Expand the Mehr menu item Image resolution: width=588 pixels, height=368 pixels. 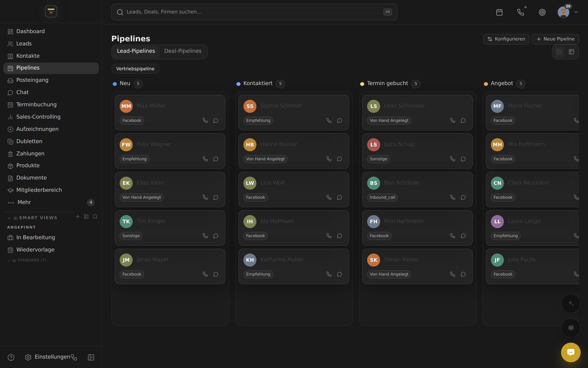click(51, 202)
